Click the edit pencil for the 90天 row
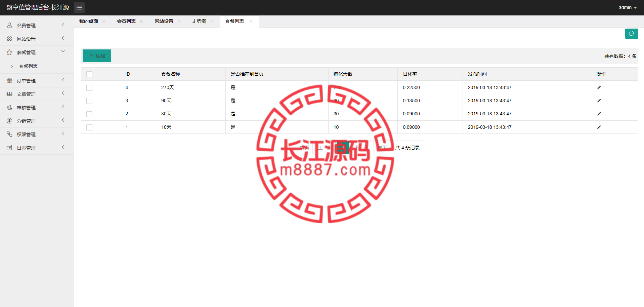Screen dimensions: 644x307 (599, 101)
